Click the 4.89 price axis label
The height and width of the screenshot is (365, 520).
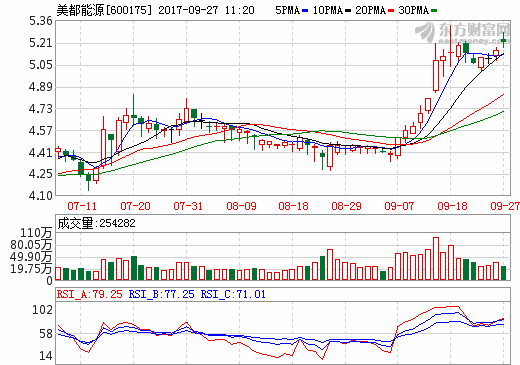41,87
